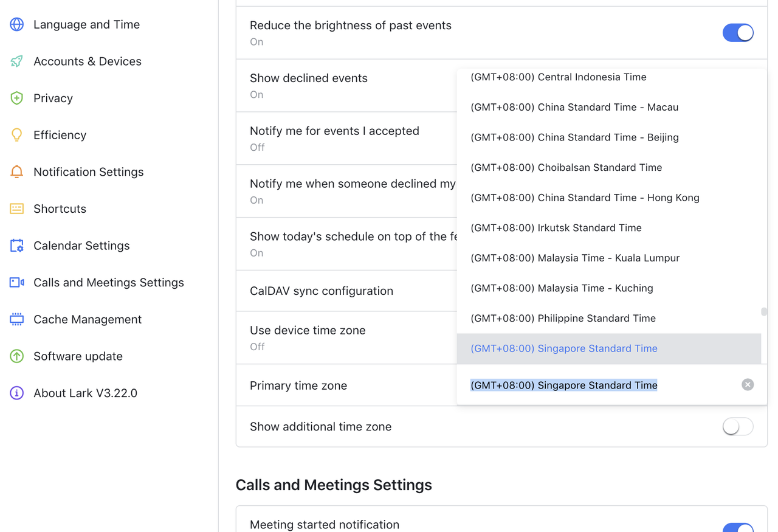
Task: Click the globe icon for Language and Time
Action: tap(17, 24)
